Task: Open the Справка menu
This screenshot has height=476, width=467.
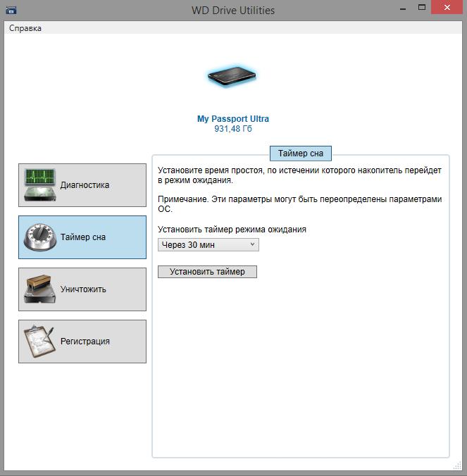Action: point(25,28)
